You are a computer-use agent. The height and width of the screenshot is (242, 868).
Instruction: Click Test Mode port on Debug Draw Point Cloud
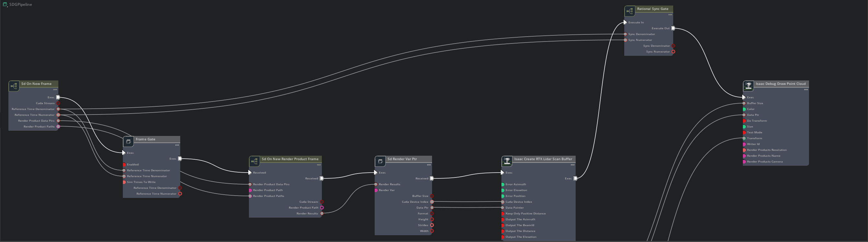click(744, 132)
